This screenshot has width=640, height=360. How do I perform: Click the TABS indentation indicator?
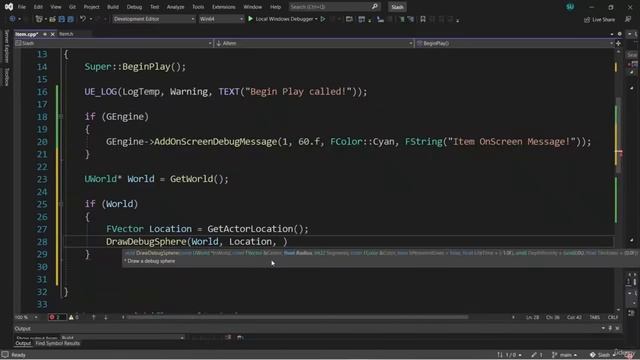[595, 317]
